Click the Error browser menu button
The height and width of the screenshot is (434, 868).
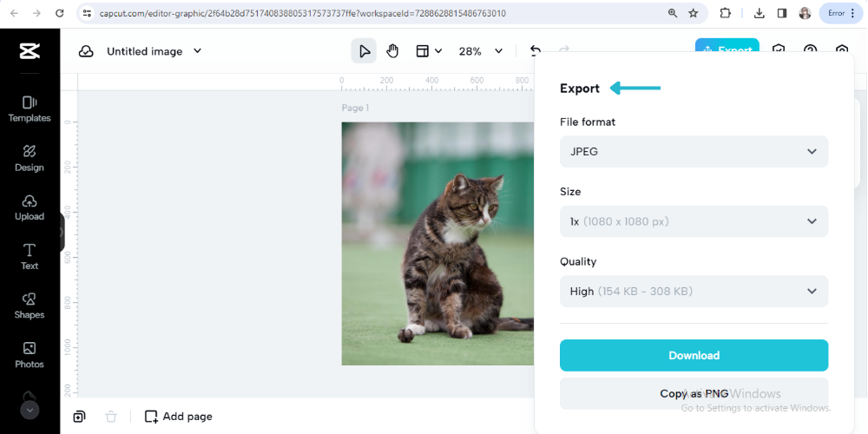tap(841, 13)
